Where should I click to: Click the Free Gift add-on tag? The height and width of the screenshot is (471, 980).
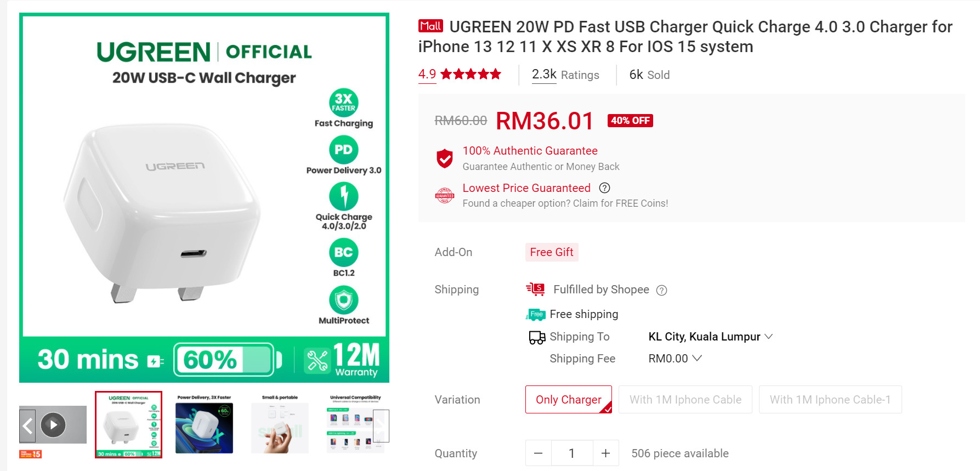click(x=552, y=252)
